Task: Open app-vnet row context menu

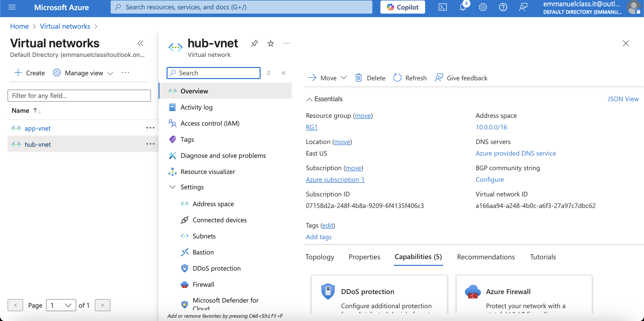Action: tap(150, 128)
